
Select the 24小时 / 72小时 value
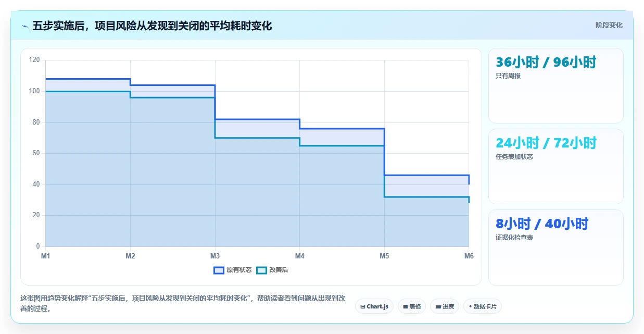(546, 143)
